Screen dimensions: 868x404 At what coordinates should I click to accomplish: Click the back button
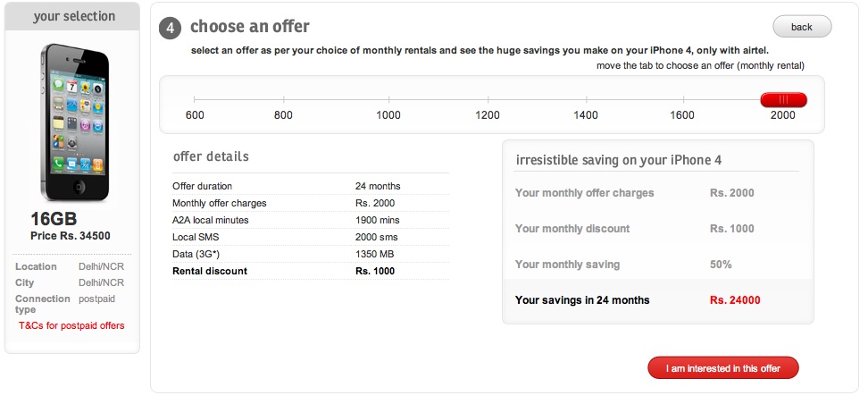[x=801, y=27]
